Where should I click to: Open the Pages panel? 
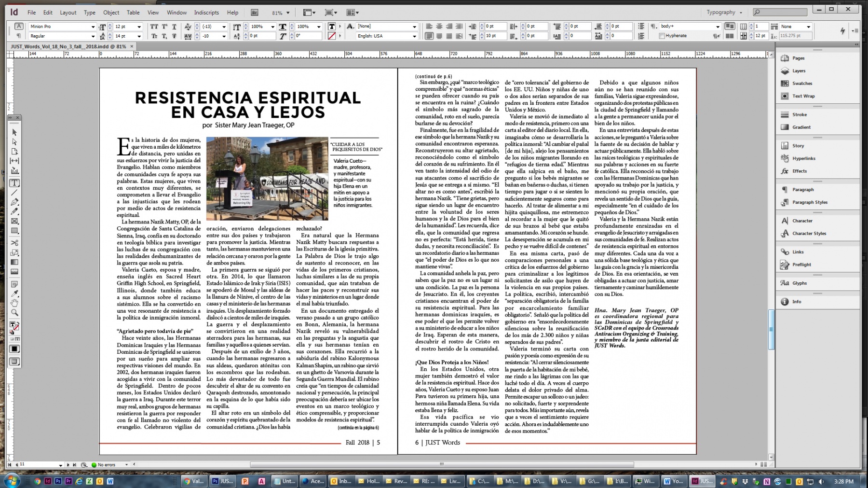click(798, 58)
